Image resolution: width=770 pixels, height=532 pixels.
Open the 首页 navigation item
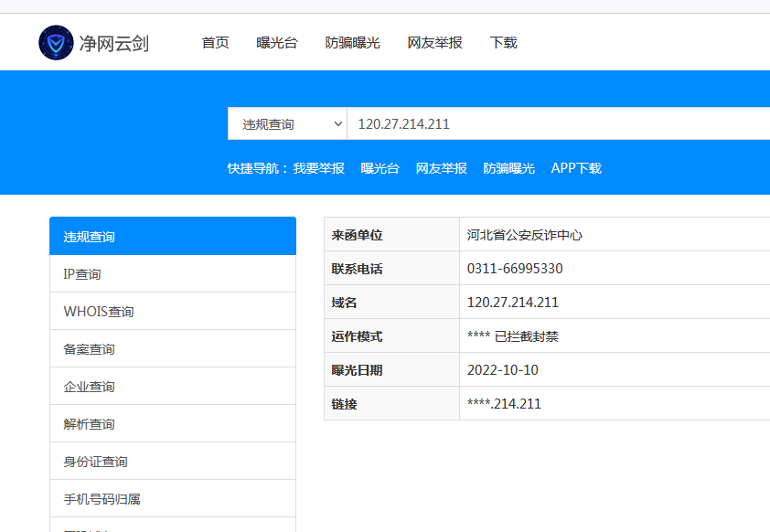pyautogui.click(x=215, y=43)
